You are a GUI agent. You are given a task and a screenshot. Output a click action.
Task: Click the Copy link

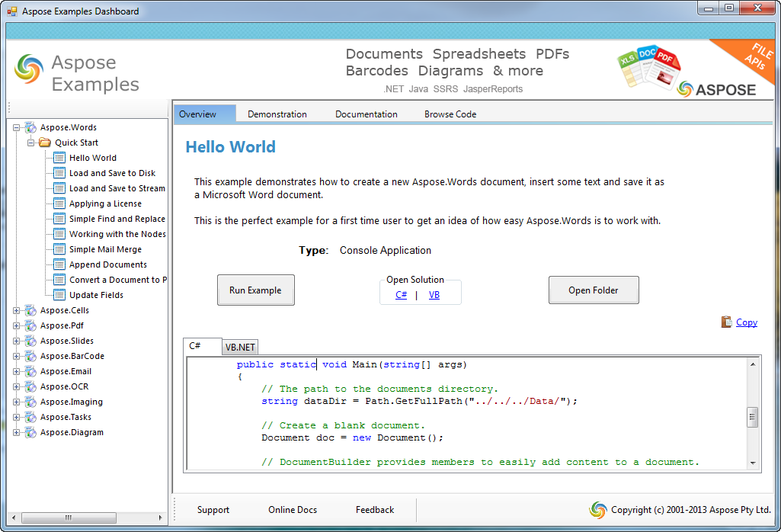(747, 322)
